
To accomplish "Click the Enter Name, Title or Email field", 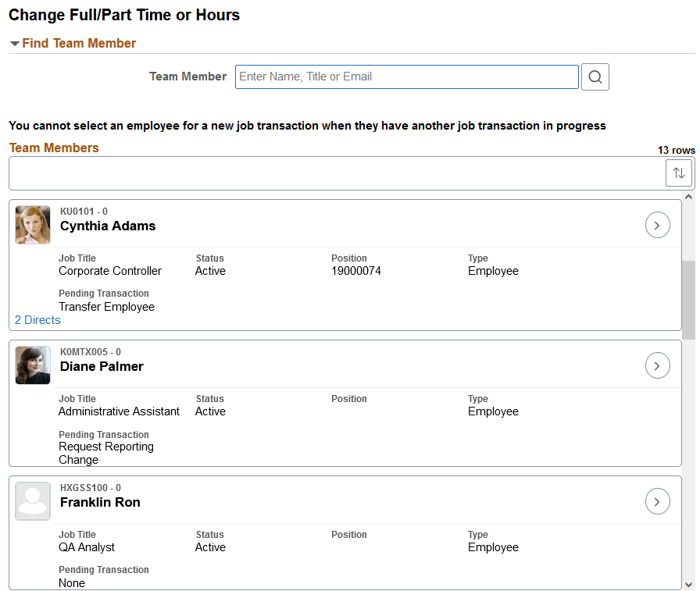I will coord(406,77).
